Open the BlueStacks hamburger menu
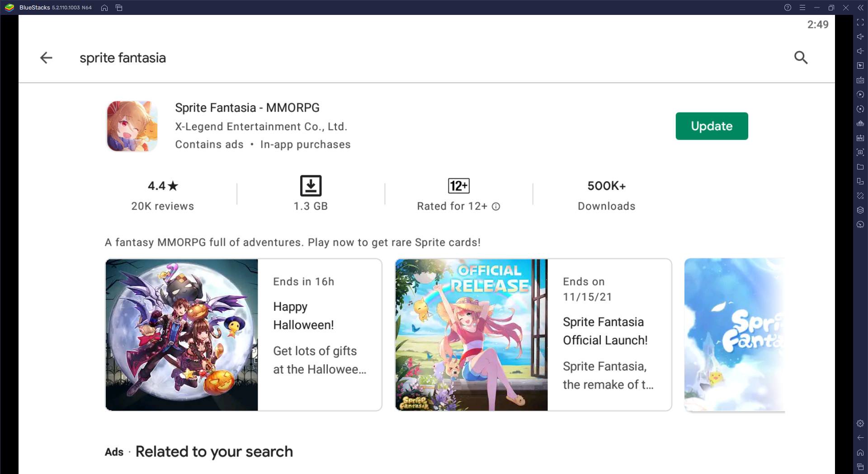This screenshot has height=474, width=868. 802,8
